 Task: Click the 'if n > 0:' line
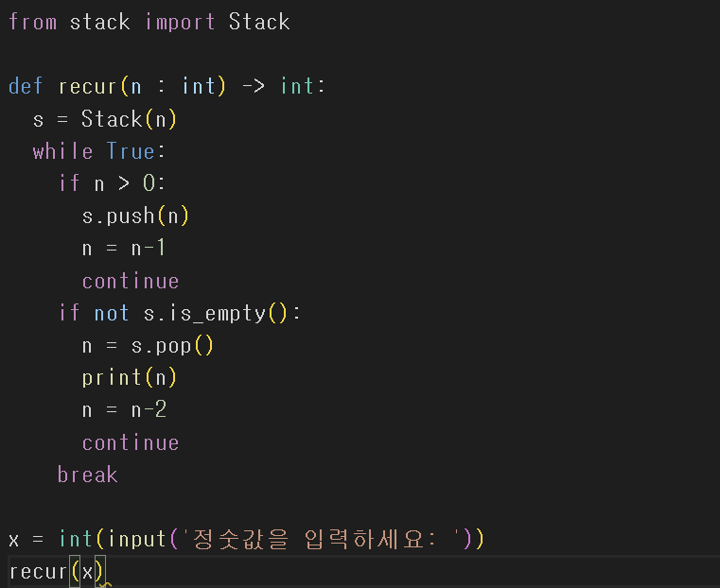(x=112, y=183)
